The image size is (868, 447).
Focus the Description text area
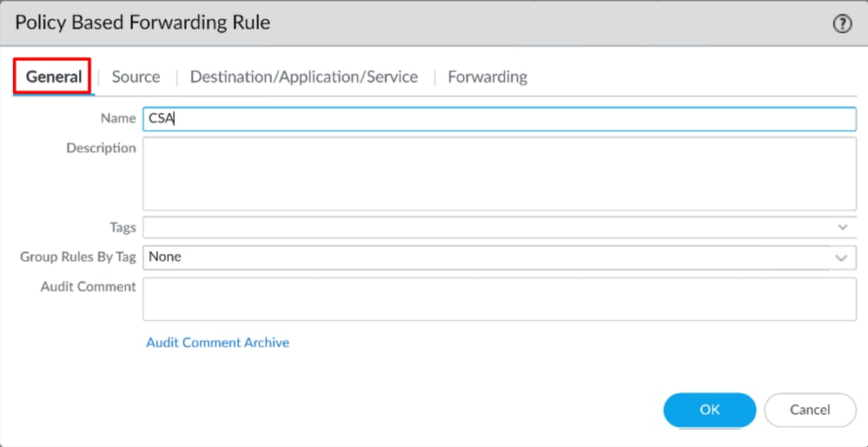click(x=500, y=174)
